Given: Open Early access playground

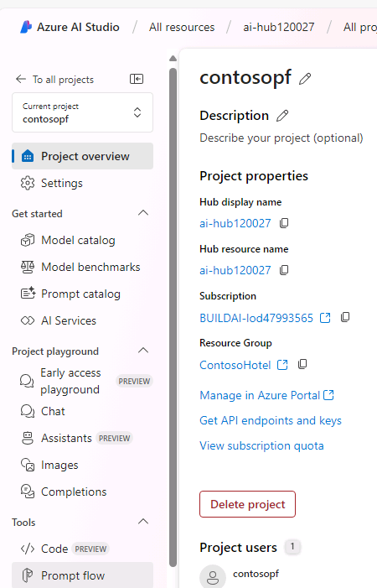Looking at the screenshot, I should (x=82, y=381).
